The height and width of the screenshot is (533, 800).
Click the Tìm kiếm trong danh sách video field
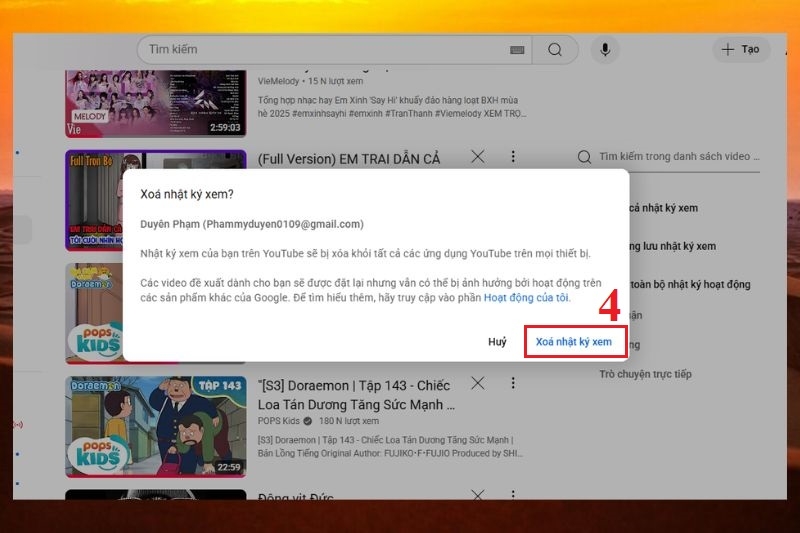[679, 157]
